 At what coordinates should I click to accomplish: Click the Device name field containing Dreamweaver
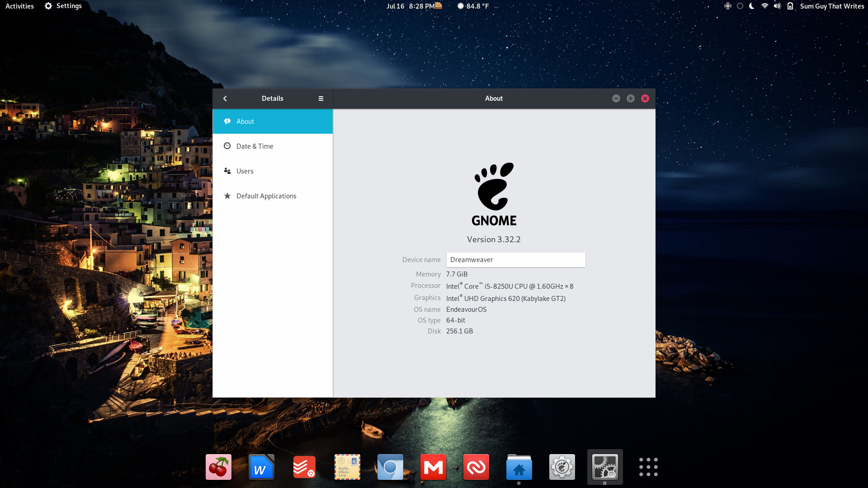coord(516,260)
